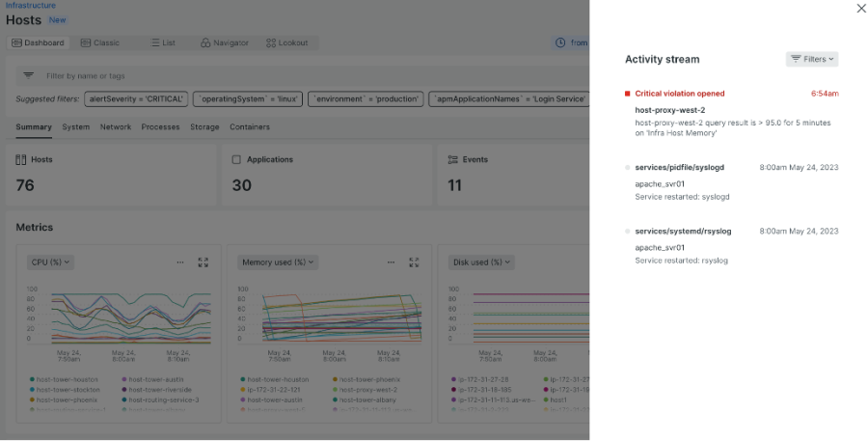Click the filter icon beside the search field
This screenshot has width=868, height=441.
[28, 75]
